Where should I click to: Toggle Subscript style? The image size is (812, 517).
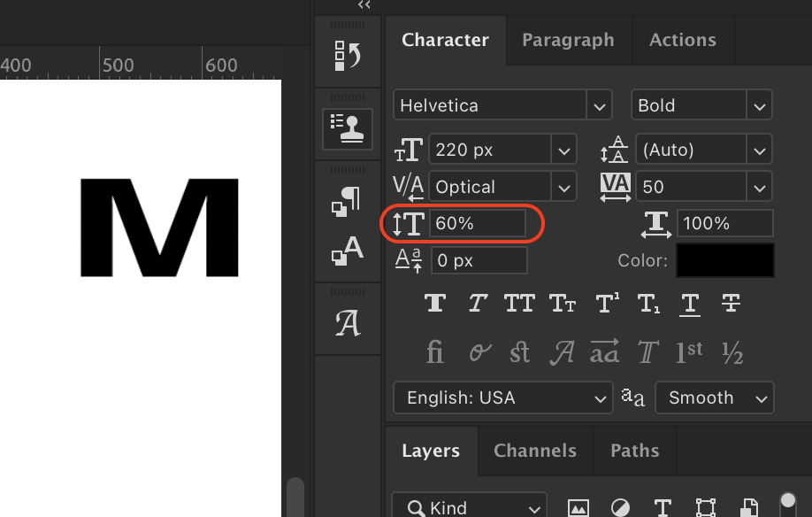pos(649,304)
